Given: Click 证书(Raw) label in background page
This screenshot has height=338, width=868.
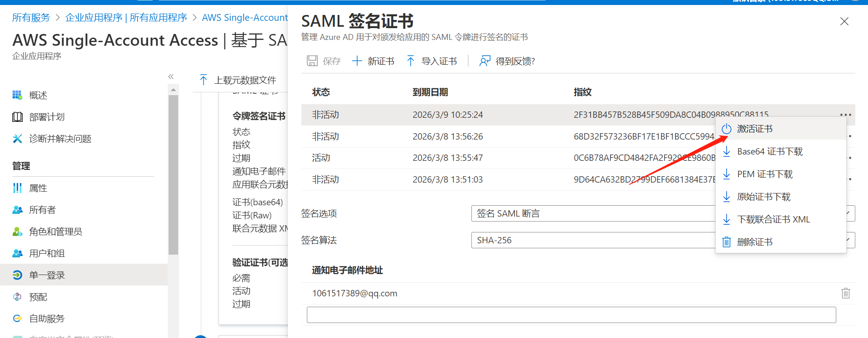Looking at the screenshot, I should [252, 215].
